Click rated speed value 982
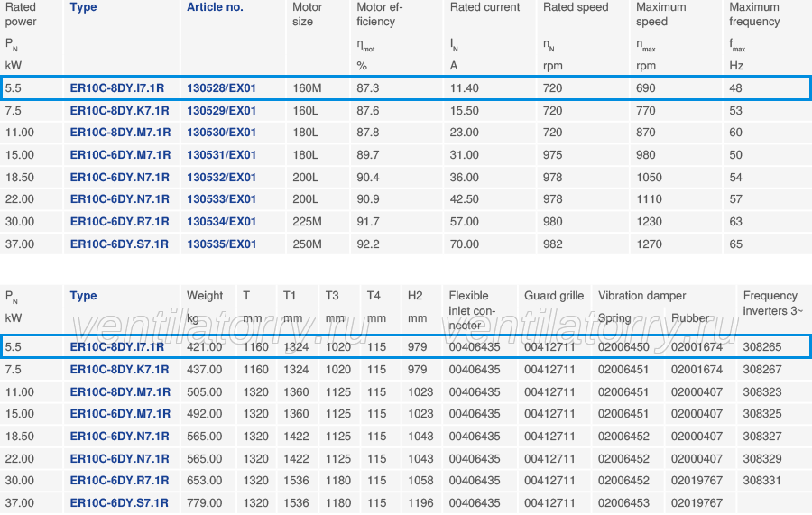Image resolution: width=812 pixels, height=515 pixels. [x=552, y=244]
